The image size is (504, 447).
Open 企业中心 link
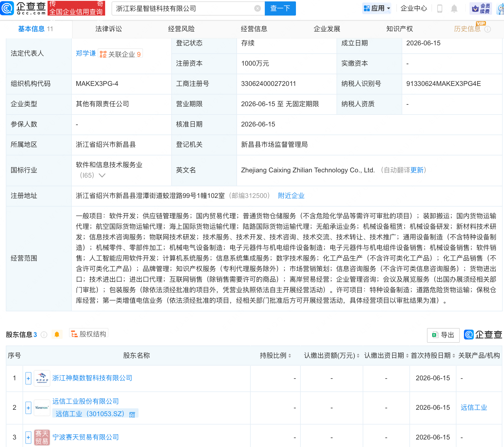click(x=414, y=8)
